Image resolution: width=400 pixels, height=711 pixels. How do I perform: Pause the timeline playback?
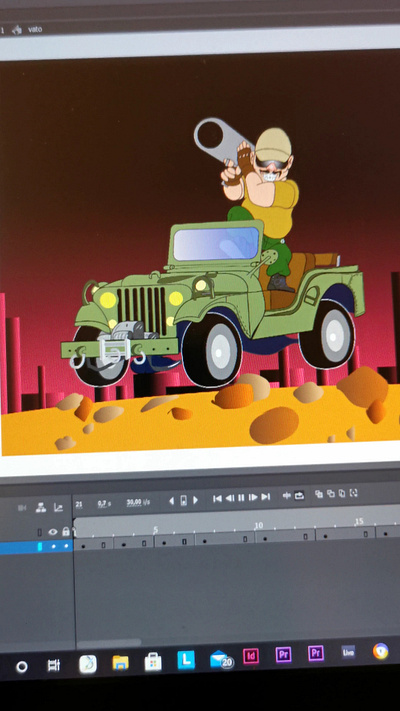pyautogui.click(x=241, y=497)
